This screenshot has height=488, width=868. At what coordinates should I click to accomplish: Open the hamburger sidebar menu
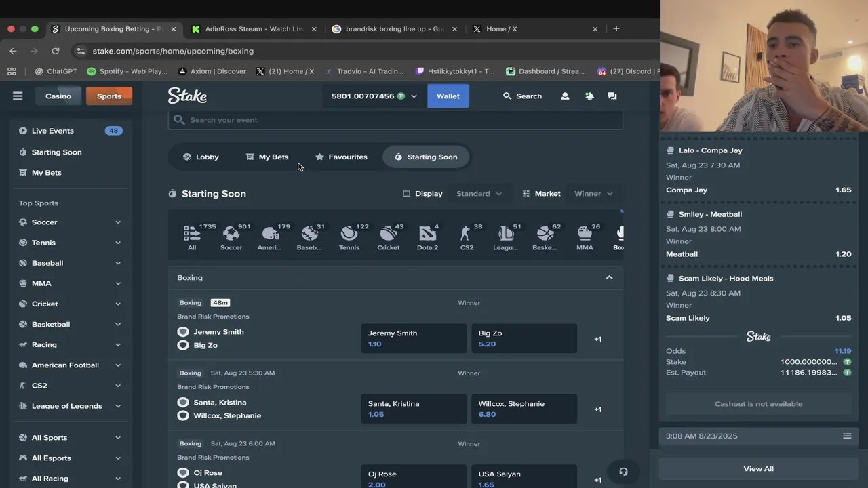(x=18, y=96)
